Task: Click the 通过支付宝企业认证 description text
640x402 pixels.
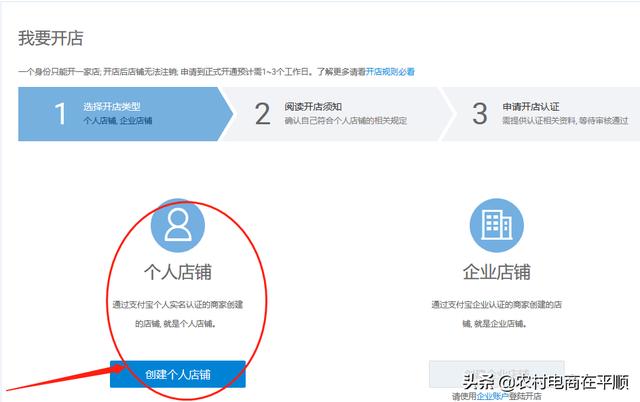Action: [x=496, y=314]
